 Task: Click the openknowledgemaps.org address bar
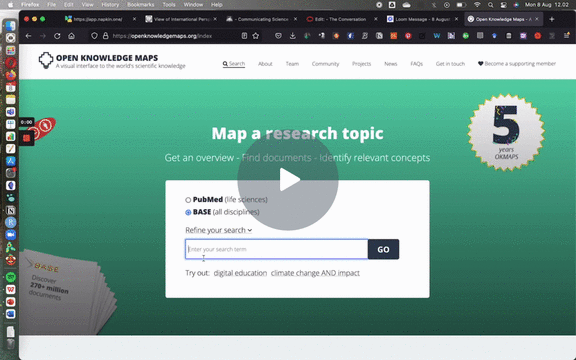click(x=162, y=36)
